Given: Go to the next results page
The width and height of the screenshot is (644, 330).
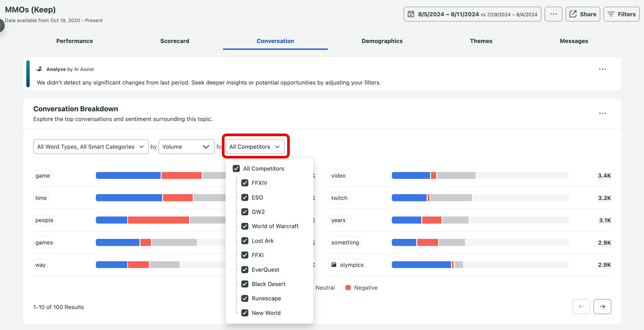Looking at the screenshot, I should pos(602,306).
